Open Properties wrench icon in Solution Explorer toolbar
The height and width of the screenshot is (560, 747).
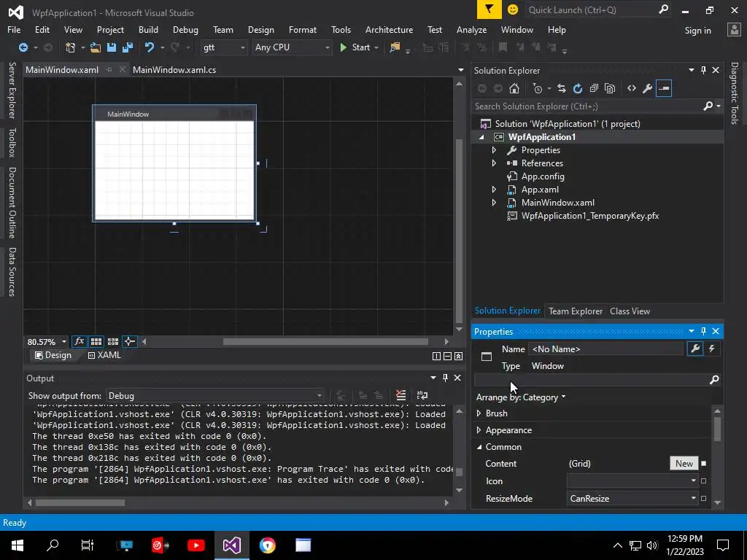click(648, 88)
